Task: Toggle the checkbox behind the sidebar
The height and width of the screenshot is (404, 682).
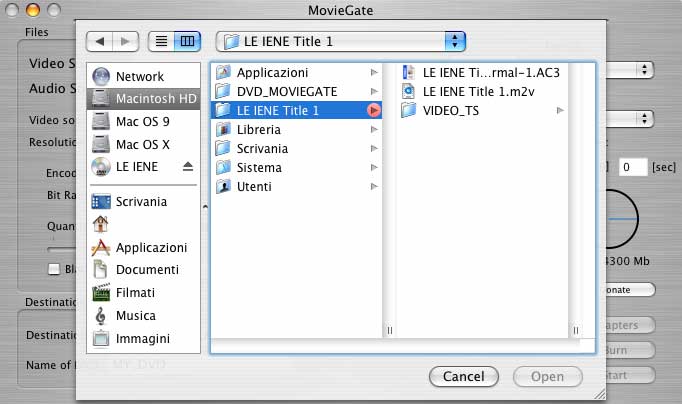Action: pos(54,268)
